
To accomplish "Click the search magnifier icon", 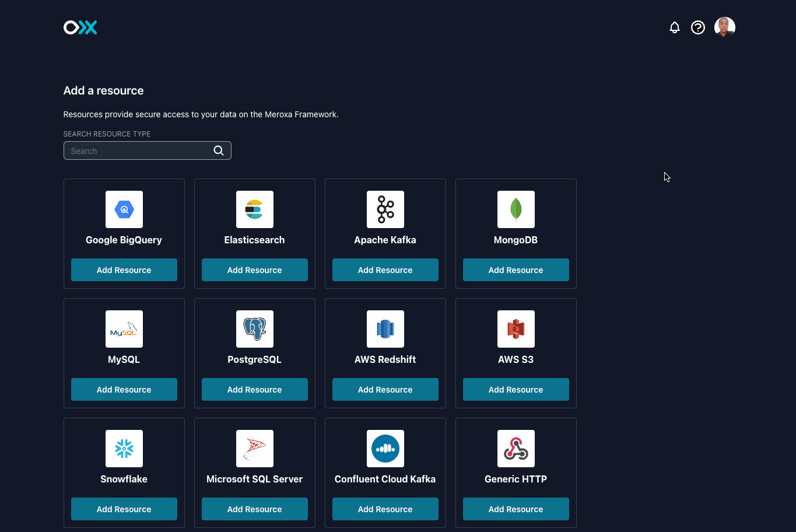I will 218,150.
